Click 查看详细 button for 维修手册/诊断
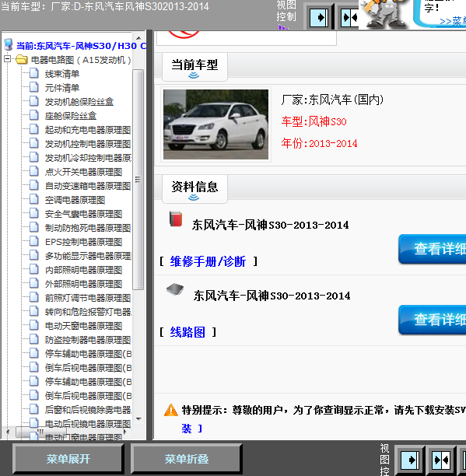Image resolution: width=466 pixels, height=476 pixels. click(x=433, y=249)
